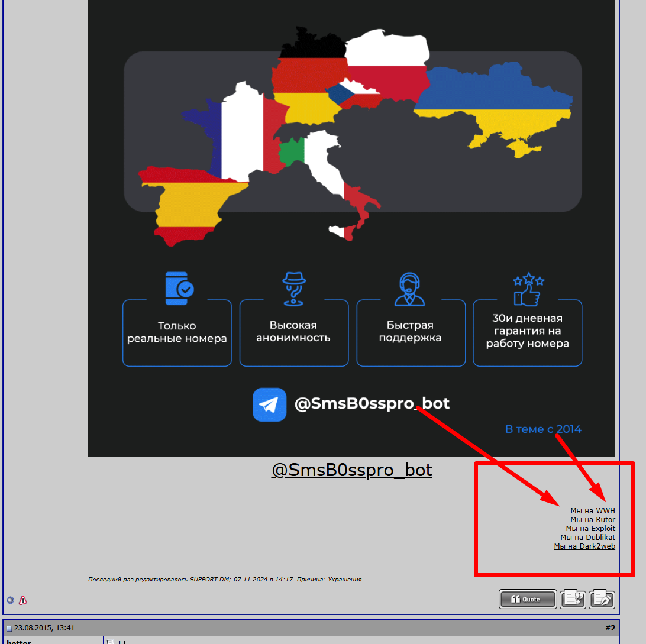Open the @SmsB0sspro_bot underlined link
This screenshot has width=646, height=644.
click(352, 470)
